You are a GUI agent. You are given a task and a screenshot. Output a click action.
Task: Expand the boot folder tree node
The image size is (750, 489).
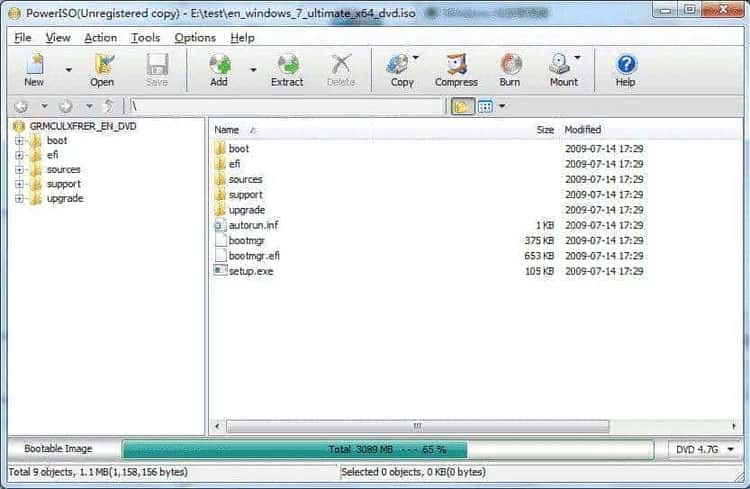tap(19, 141)
